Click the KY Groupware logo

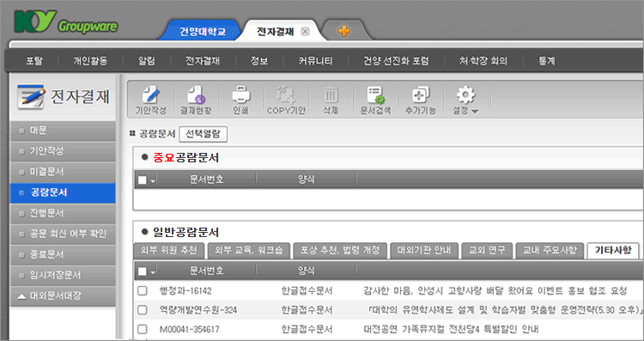(66, 22)
